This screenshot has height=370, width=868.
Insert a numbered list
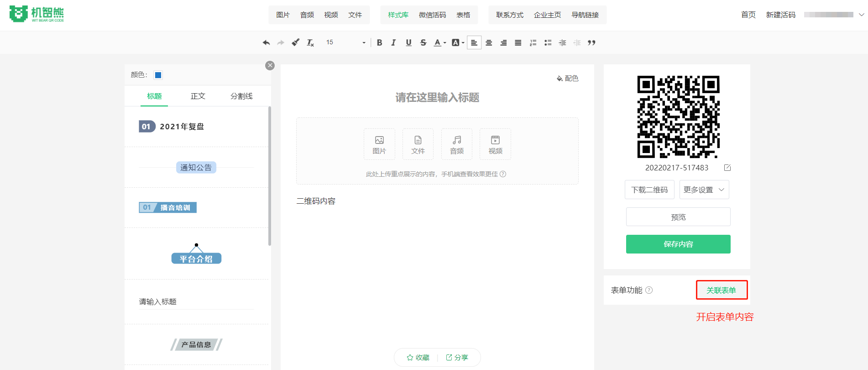[533, 42]
